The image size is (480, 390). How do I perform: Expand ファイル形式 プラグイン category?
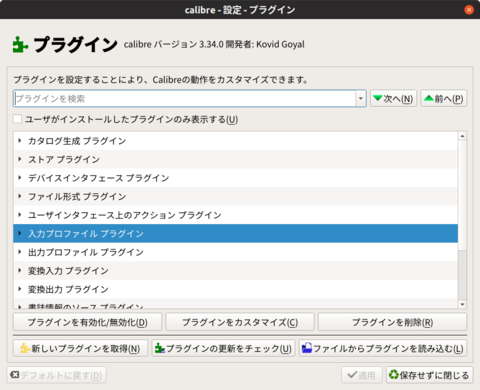coord(20,196)
